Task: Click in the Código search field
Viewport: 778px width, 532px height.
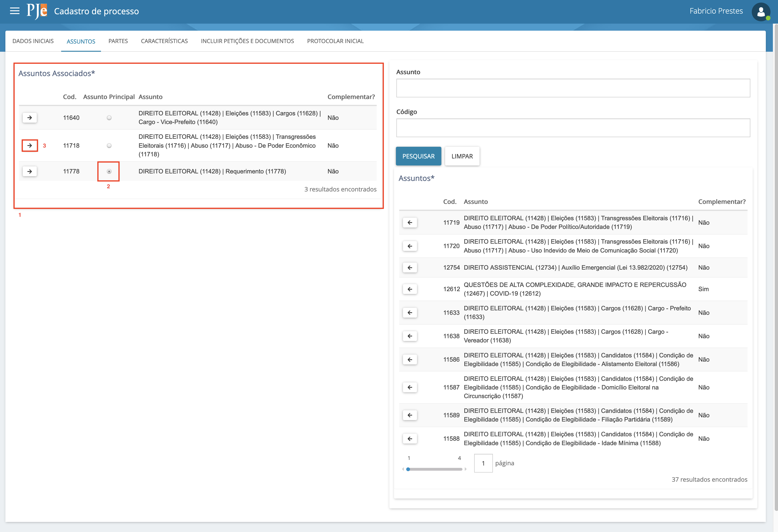Action: click(573, 128)
